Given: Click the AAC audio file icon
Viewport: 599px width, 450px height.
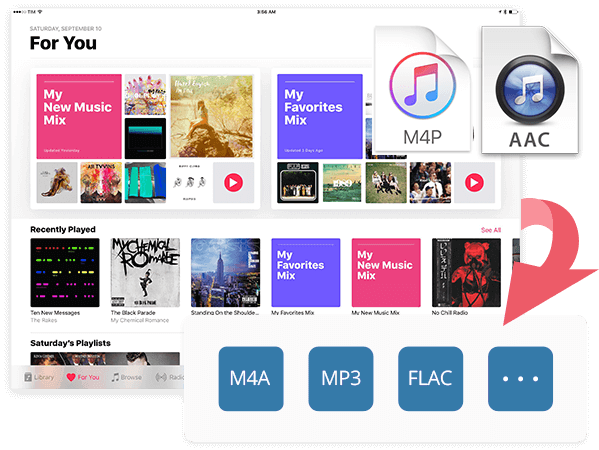Looking at the screenshot, I should 530,90.
